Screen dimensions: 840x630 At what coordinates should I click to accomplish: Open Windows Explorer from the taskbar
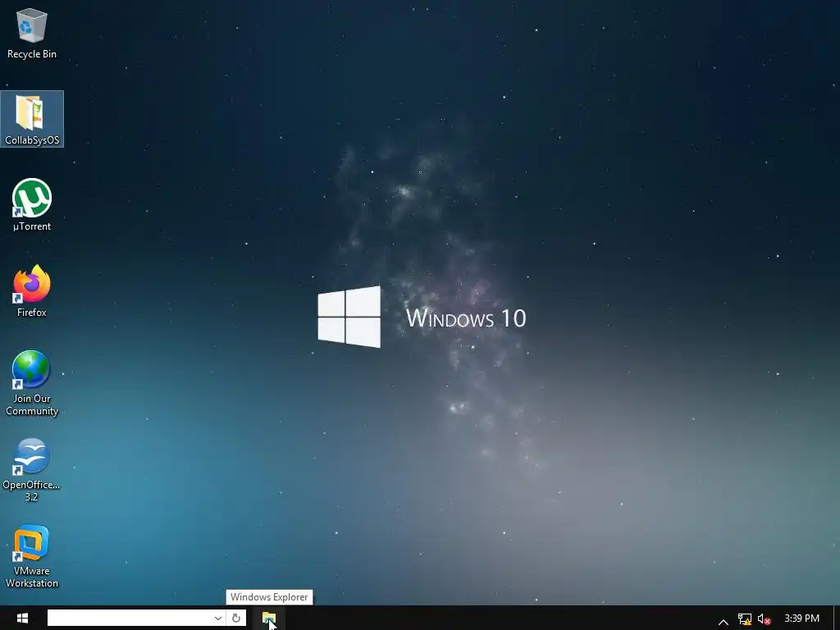point(269,619)
